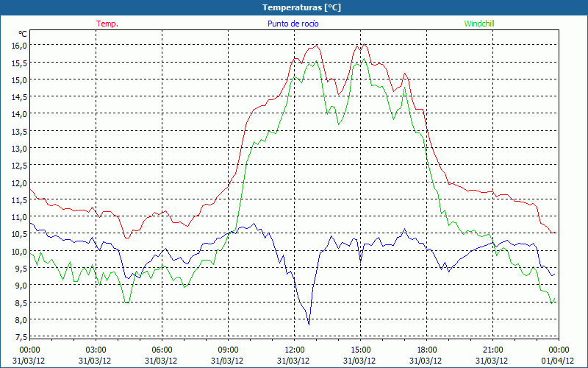Click the 11,5 y-axis value

point(20,199)
